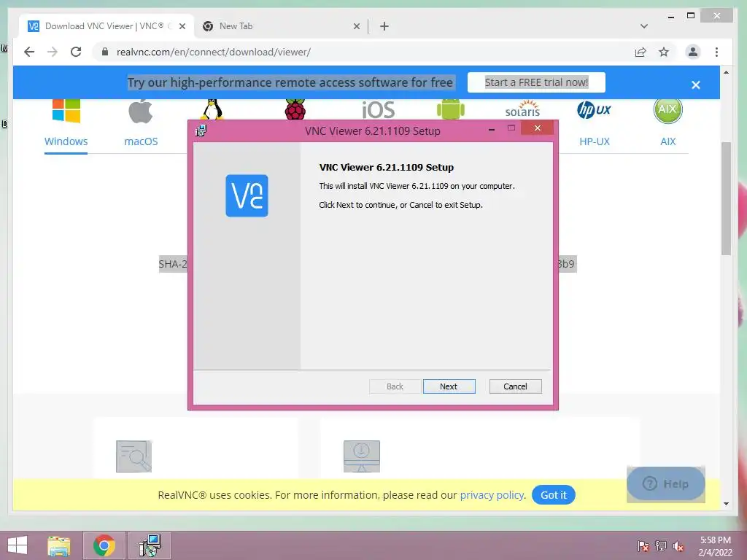The image size is (747, 560).
Task: Close the Download VNC Viewer tab
Action: pos(182,26)
